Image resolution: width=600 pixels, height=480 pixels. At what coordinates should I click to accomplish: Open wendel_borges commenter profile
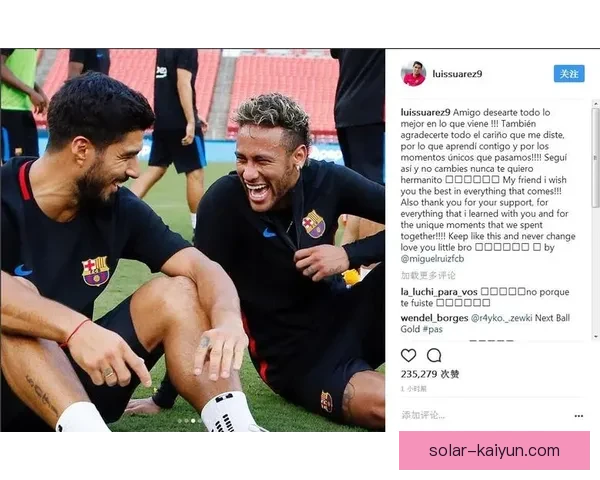(434, 318)
